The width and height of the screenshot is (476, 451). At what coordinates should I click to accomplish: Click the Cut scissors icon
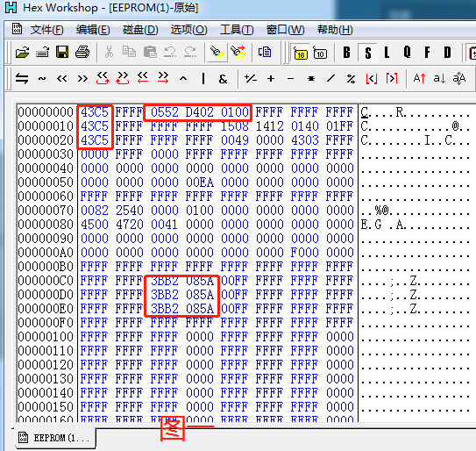(x=109, y=53)
